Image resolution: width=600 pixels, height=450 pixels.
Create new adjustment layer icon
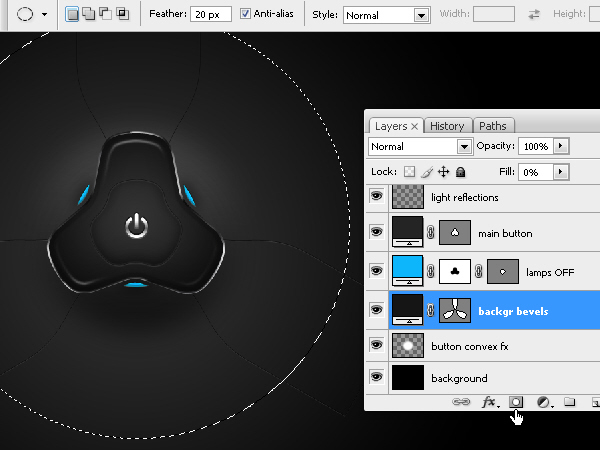pyautogui.click(x=544, y=402)
